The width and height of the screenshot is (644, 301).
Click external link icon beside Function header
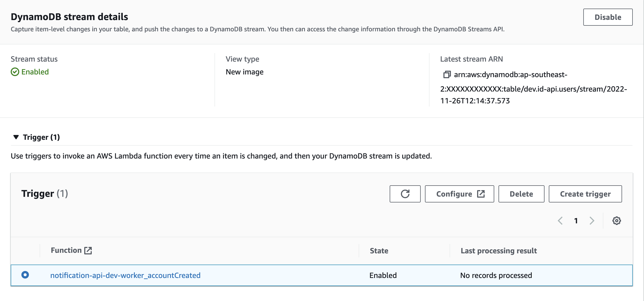coord(88,251)
